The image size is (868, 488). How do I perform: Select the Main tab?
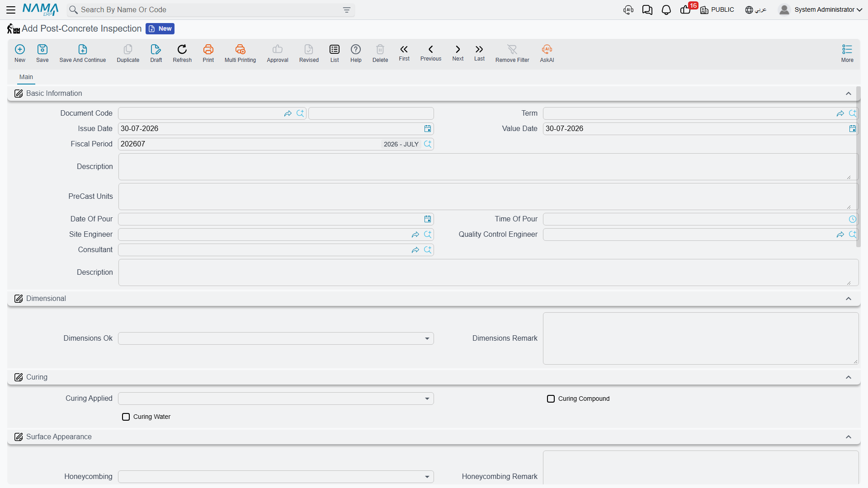[x=26, y=77]
